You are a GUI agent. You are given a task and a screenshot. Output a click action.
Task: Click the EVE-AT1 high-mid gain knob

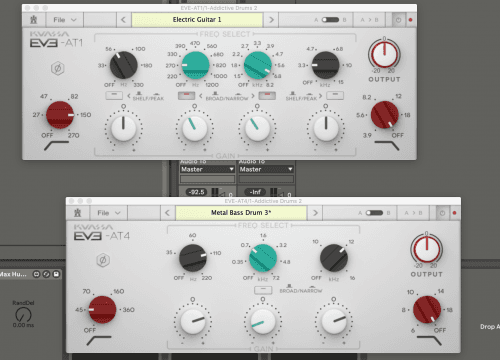257,128
